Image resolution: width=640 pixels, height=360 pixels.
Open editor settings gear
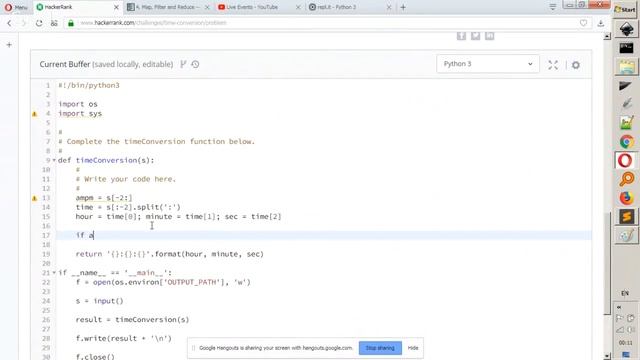click(x=576, y=65)
